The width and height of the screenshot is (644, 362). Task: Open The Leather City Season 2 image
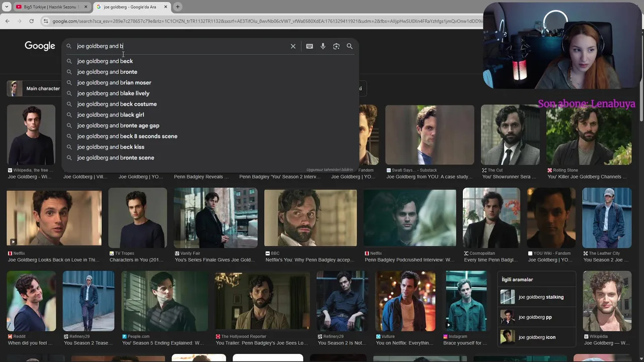point(607,218)
